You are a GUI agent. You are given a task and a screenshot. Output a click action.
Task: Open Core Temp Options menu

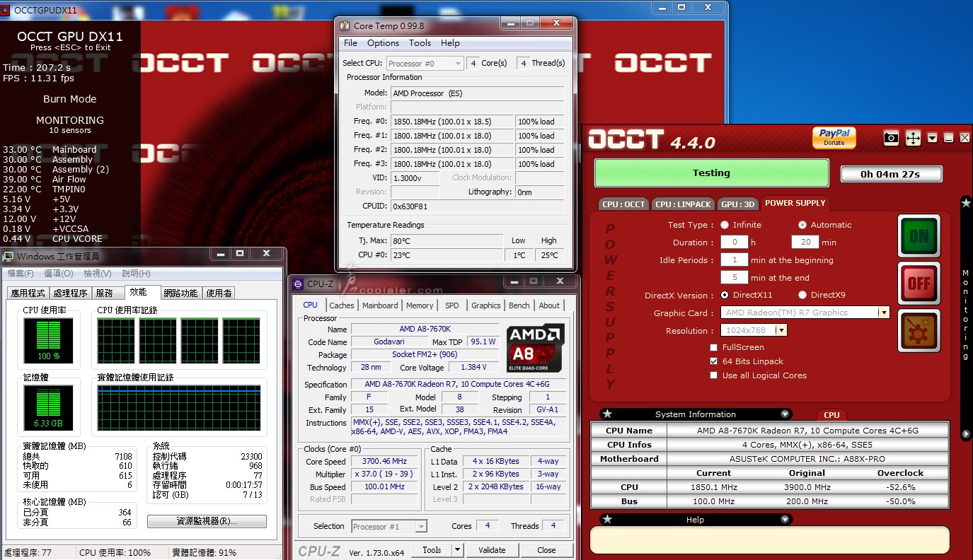coord(383,43)
